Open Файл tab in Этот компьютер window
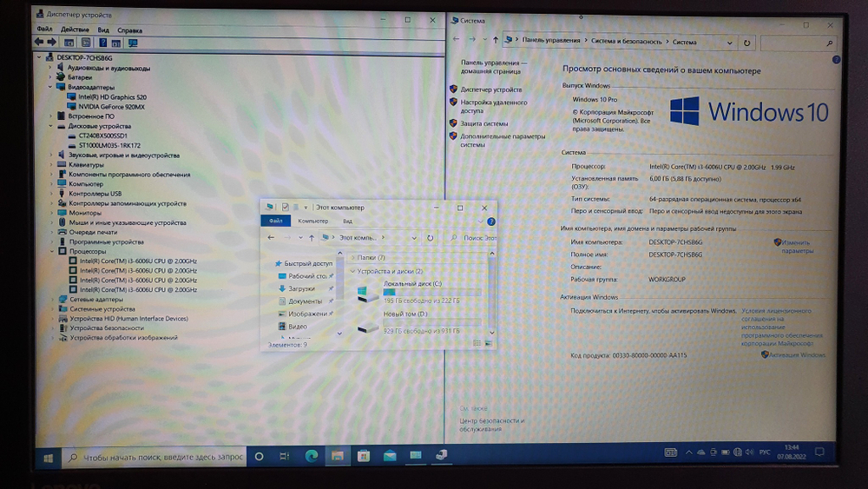The height and width of the screenshot is (489, 868). [x=276, y=221]
